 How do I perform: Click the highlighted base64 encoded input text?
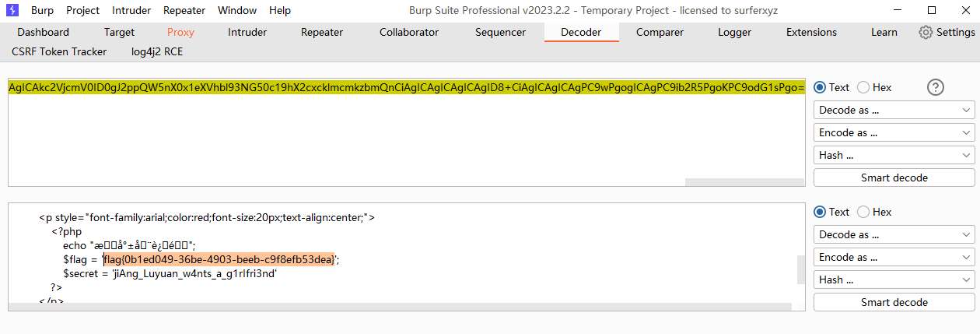(407, 87)
